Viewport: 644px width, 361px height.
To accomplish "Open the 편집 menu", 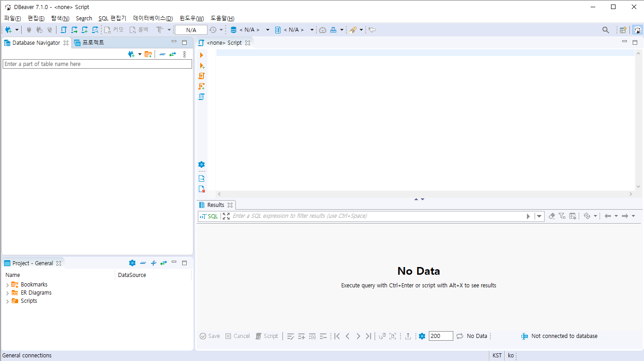I will (x=36, y=19).
